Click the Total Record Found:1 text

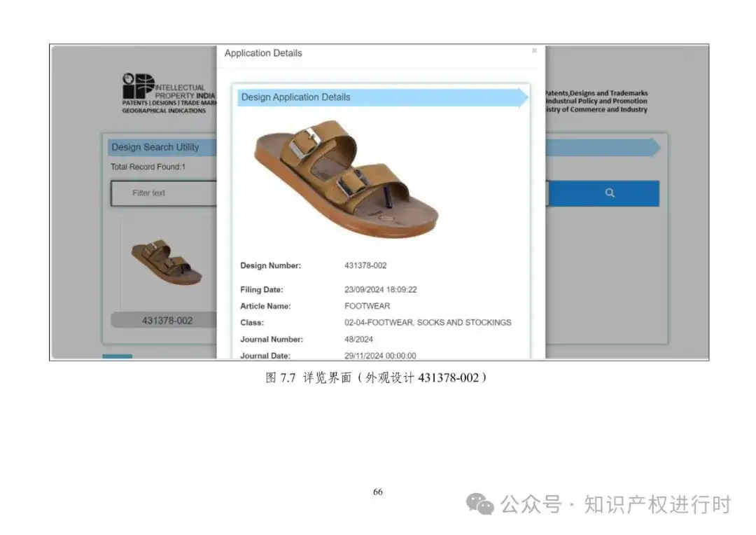click(148, 167)
